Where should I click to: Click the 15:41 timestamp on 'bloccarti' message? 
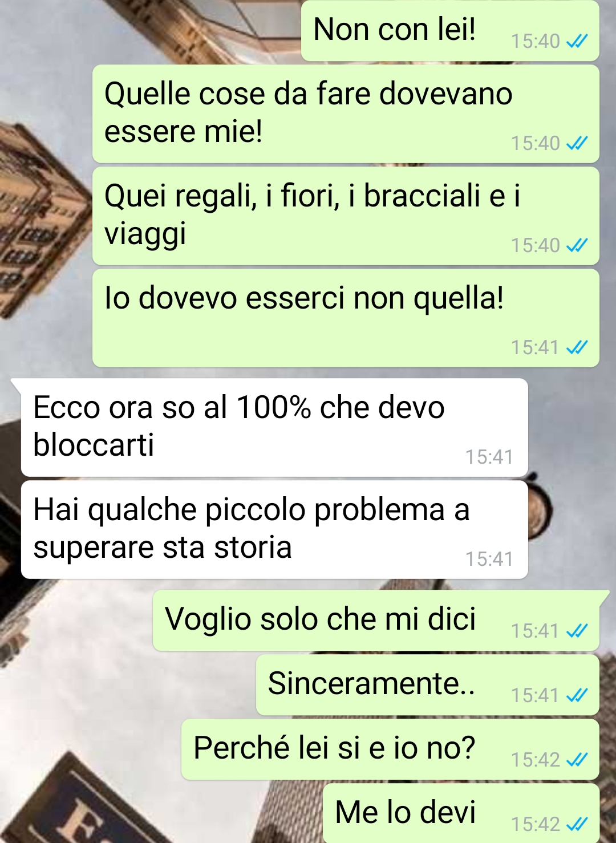(x=489, y=457)
